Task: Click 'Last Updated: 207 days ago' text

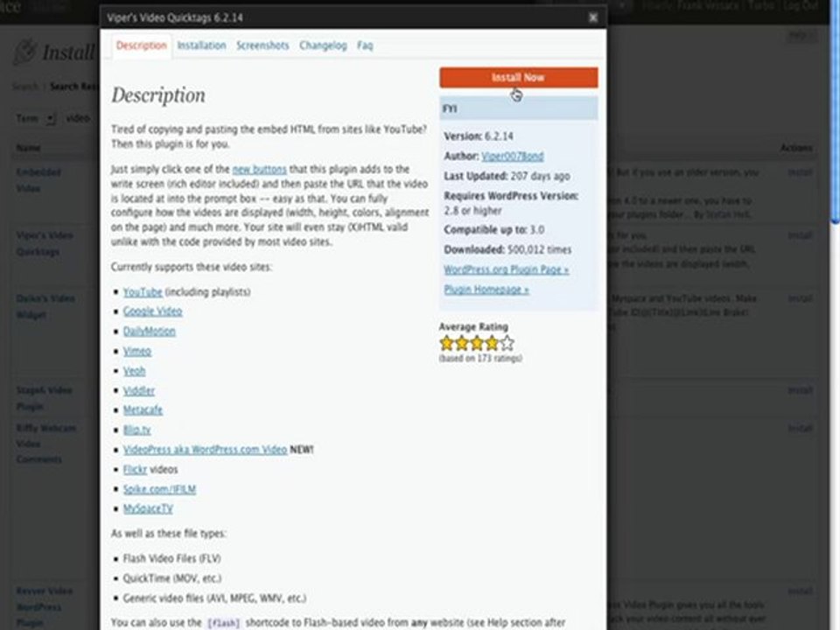Action: [x=507, y=176]
